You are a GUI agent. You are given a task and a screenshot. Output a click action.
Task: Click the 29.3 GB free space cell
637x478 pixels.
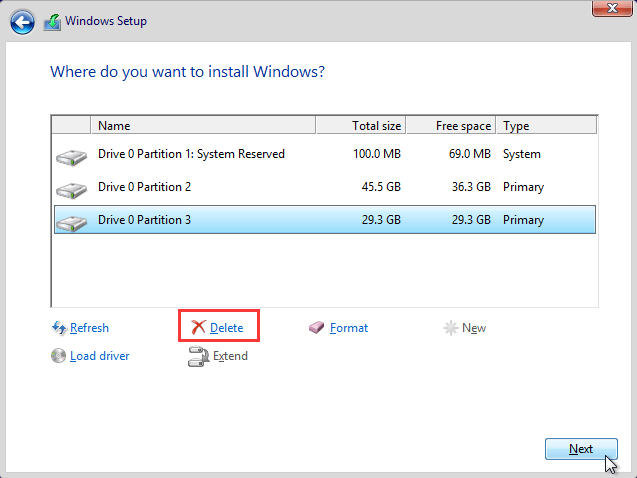[471, 220]
